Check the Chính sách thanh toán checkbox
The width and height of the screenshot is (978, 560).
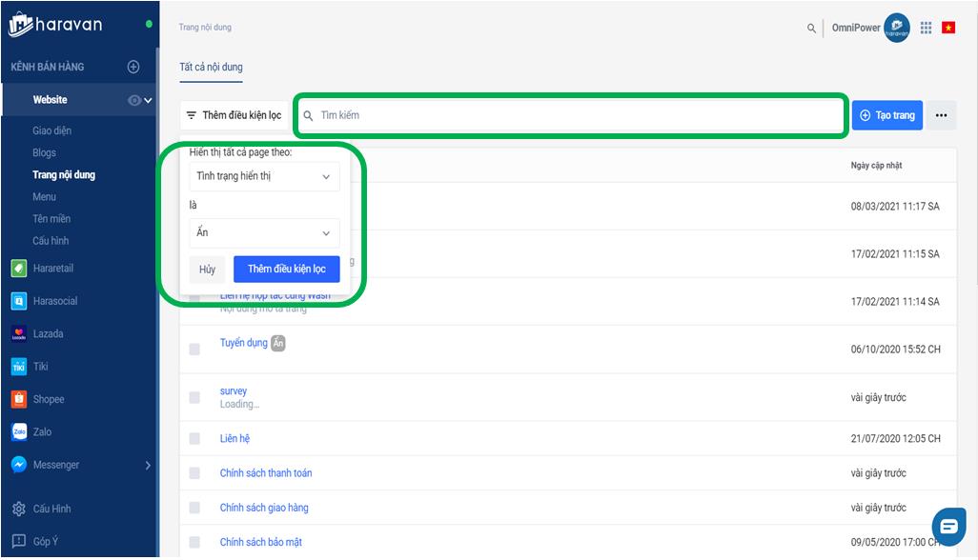coord(194,473)
